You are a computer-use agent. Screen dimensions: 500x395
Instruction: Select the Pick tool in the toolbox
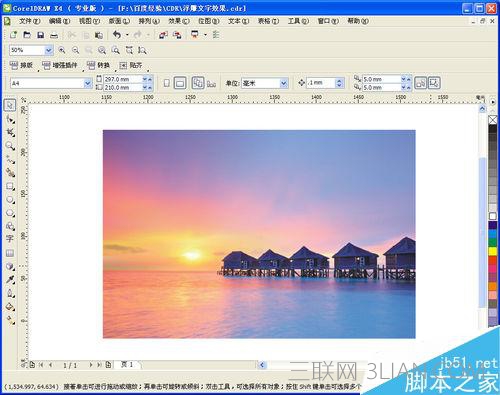10,105
